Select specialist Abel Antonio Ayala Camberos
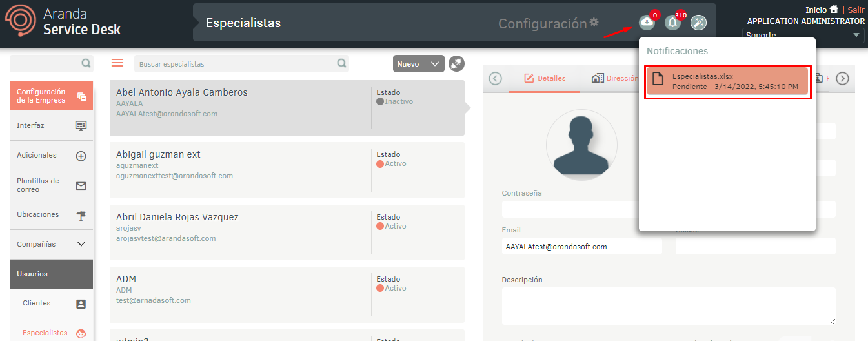This screenshot has height=341, width=868. coord(287,108)
